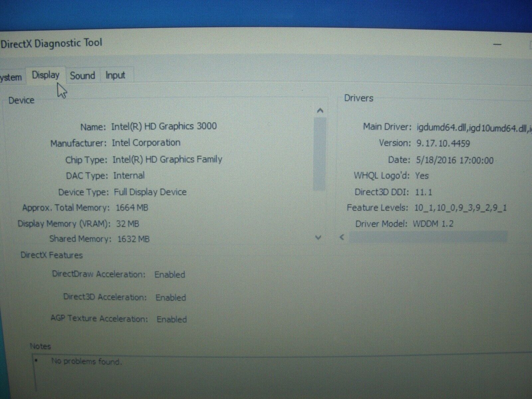Select 'Intel Corporation' manufacturer value
532x399 pixels.
pyautogui.click(x=146, y=143)
